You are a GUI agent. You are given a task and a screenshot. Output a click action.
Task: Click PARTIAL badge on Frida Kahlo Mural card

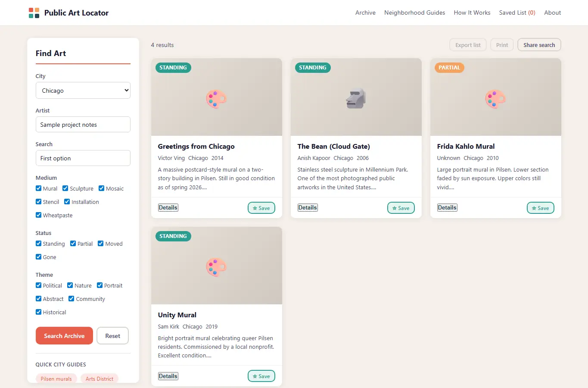point(449,68)
